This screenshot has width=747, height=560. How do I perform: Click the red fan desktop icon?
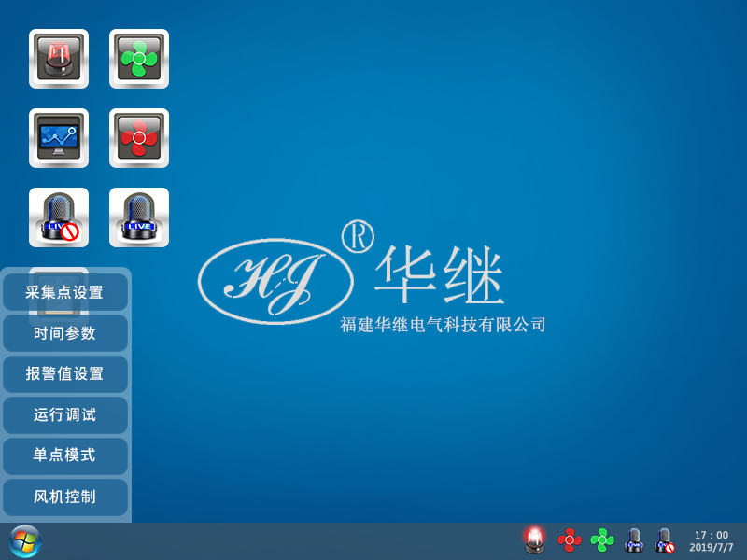click(139, 138)
